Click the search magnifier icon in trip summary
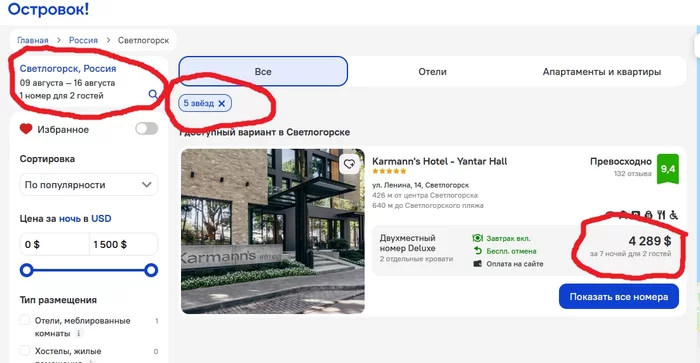The height and width of the screenshot is (363, 700). pyautogui.click(x=153, y=94)
